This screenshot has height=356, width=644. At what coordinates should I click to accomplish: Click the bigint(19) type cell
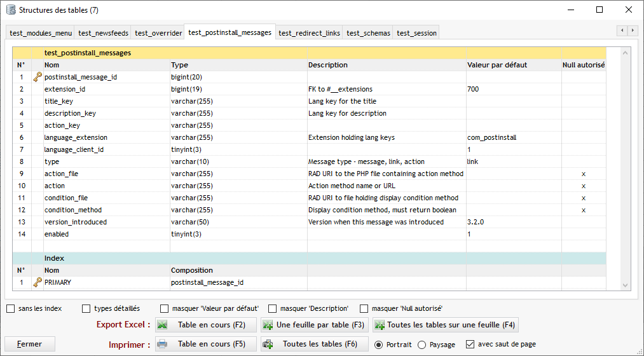(238, 89)
